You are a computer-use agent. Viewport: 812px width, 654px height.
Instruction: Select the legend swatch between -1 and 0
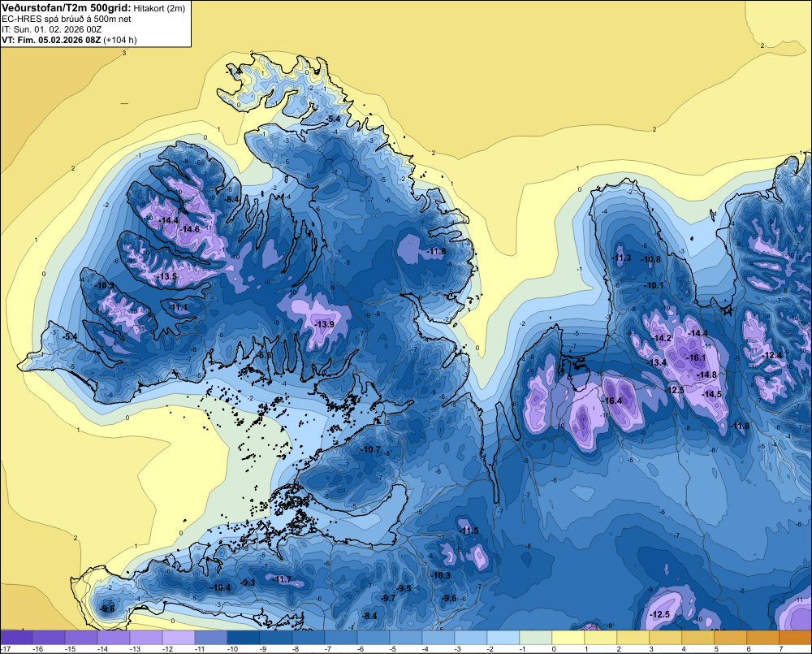coord(535,638)
